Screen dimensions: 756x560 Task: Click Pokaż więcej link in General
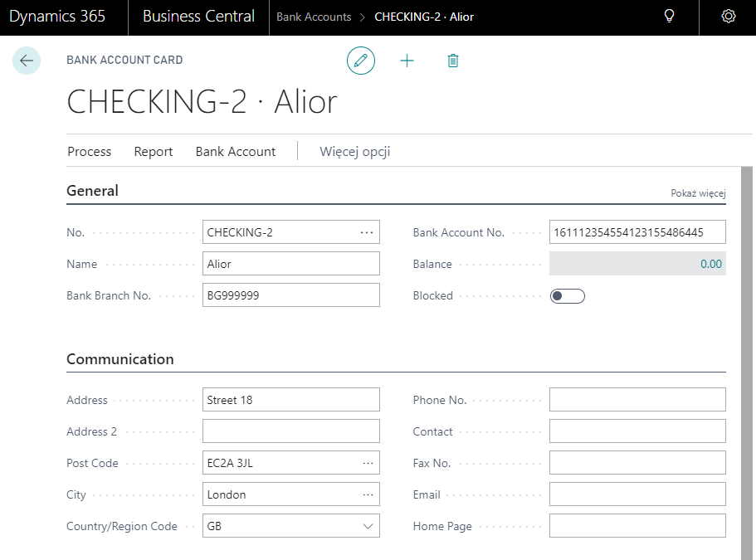[698, 193]
